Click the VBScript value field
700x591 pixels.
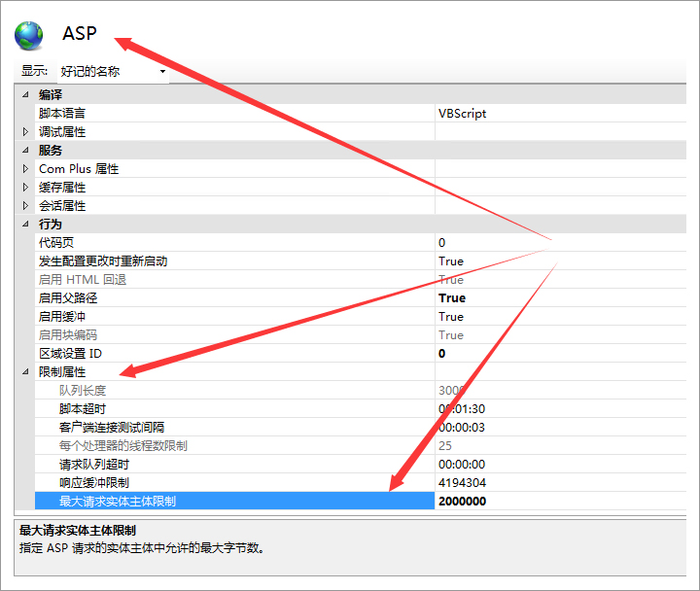point(560,114)
